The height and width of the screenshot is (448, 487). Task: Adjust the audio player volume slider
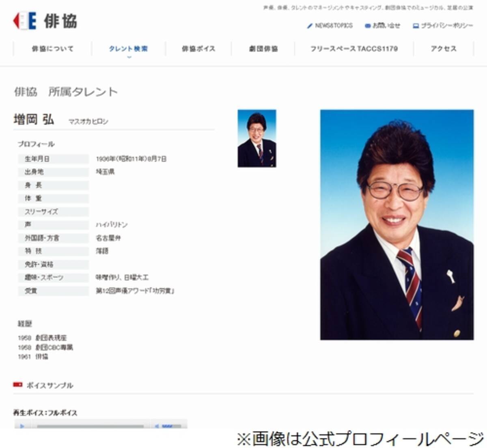(171, 426)
